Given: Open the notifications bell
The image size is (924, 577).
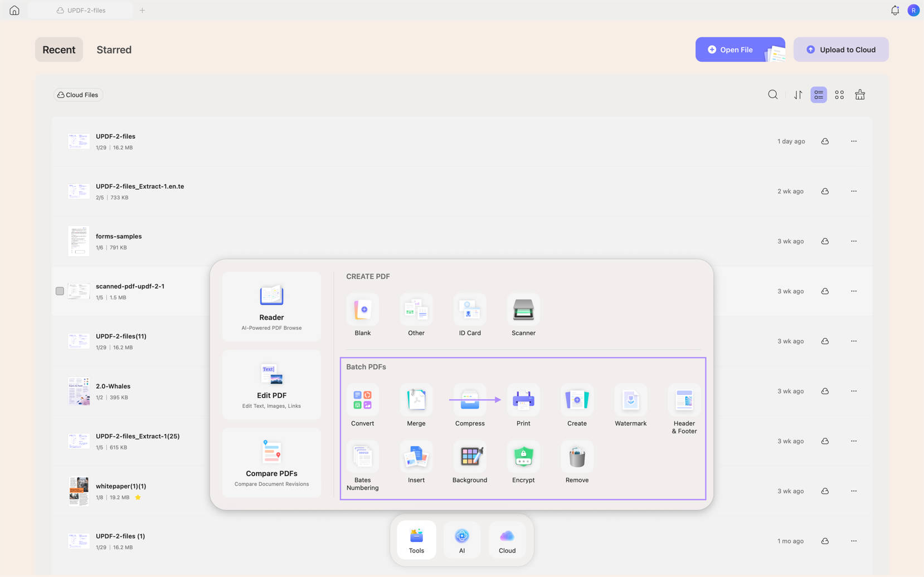Looking at the screenshot, I should (x=894, y=10).
